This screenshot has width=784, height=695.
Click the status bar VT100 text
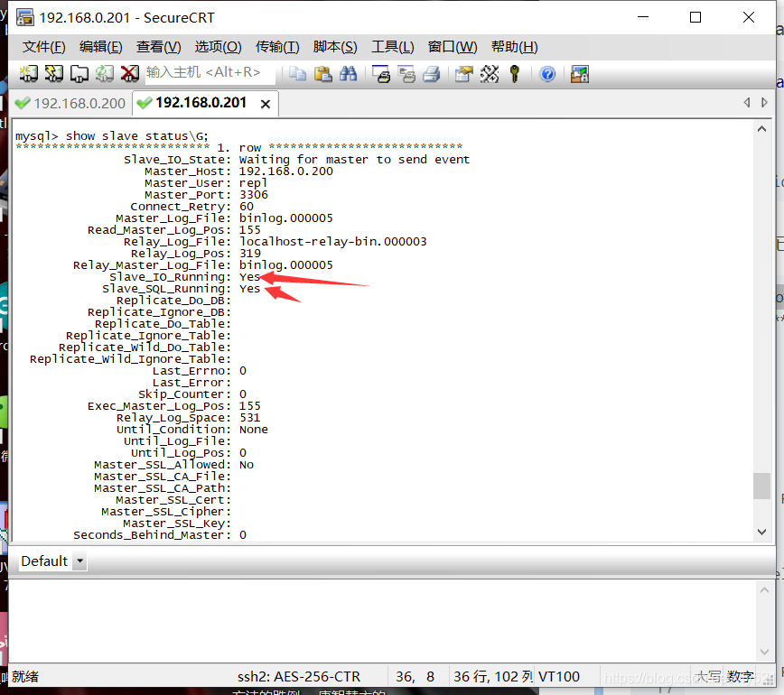pos(558,677)
